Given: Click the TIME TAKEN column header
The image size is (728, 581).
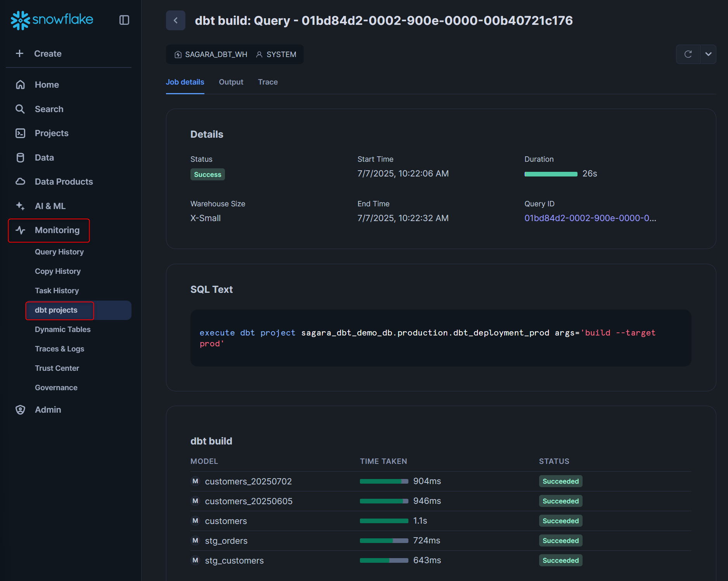Looking at the screenshot, I should point(384,461).
